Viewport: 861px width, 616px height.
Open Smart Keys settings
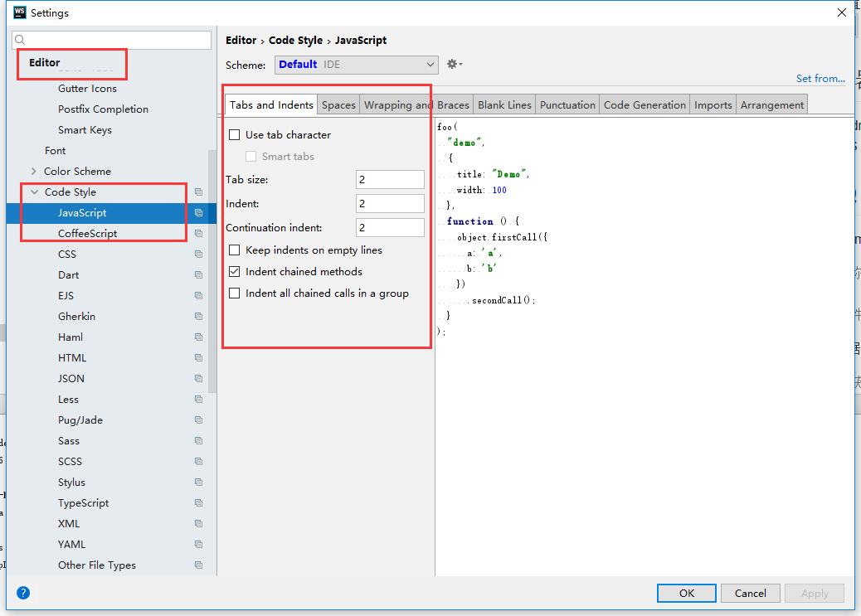85,130
